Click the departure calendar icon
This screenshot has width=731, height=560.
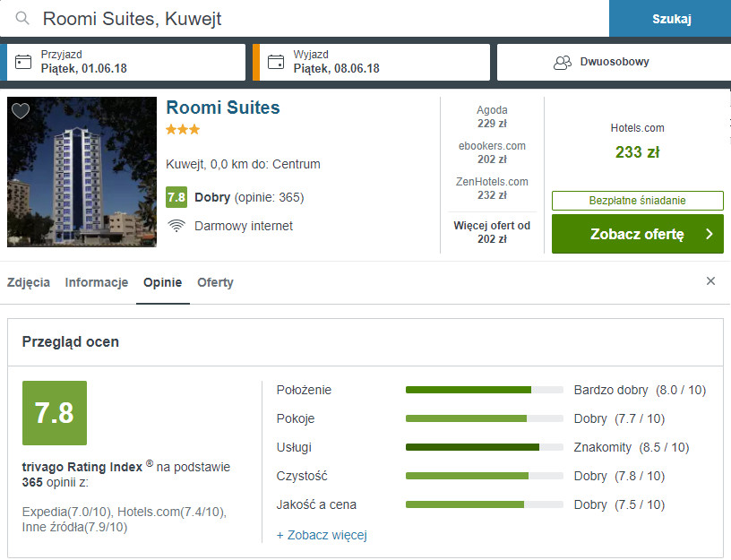pos(276,62)
